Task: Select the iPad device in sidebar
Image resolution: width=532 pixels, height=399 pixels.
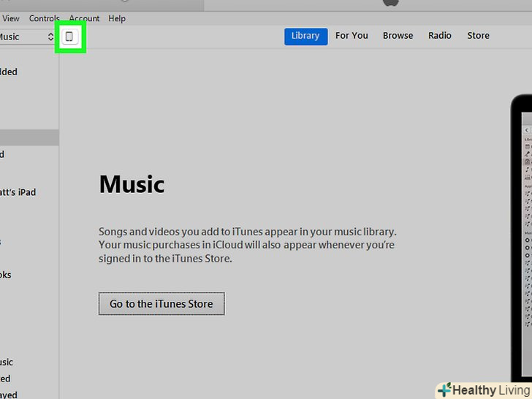Action: click(18, 192)
